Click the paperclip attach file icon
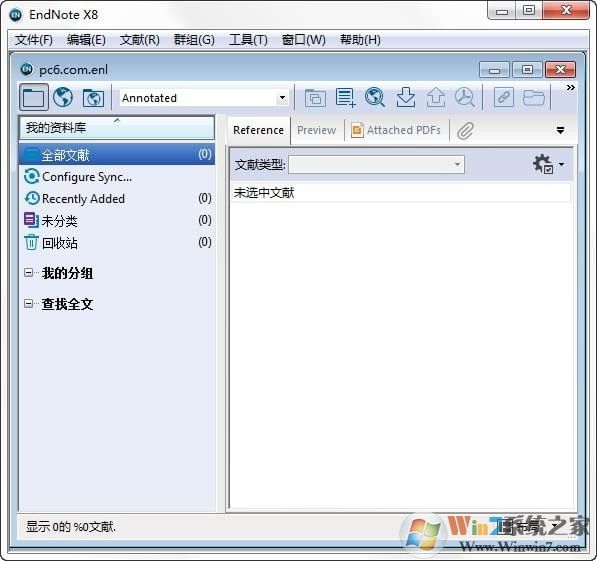Viewport: 597px width, 561px height. pyautogui.click(x=465, y=131)
